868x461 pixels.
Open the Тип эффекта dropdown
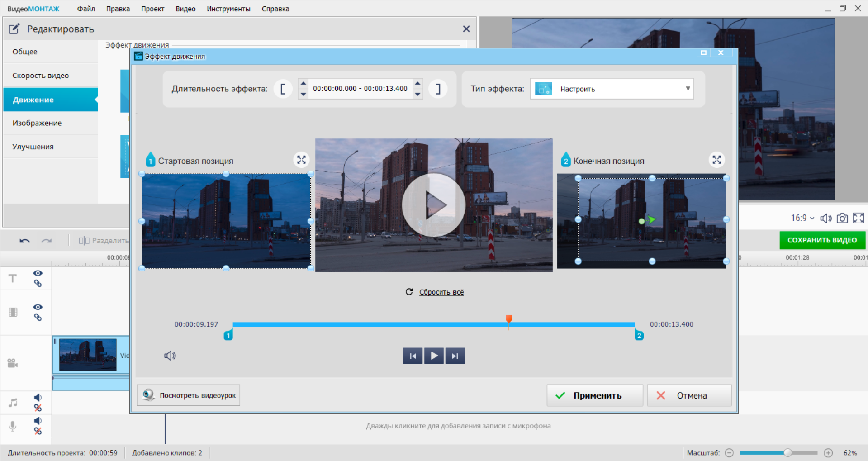click(612, 89)
